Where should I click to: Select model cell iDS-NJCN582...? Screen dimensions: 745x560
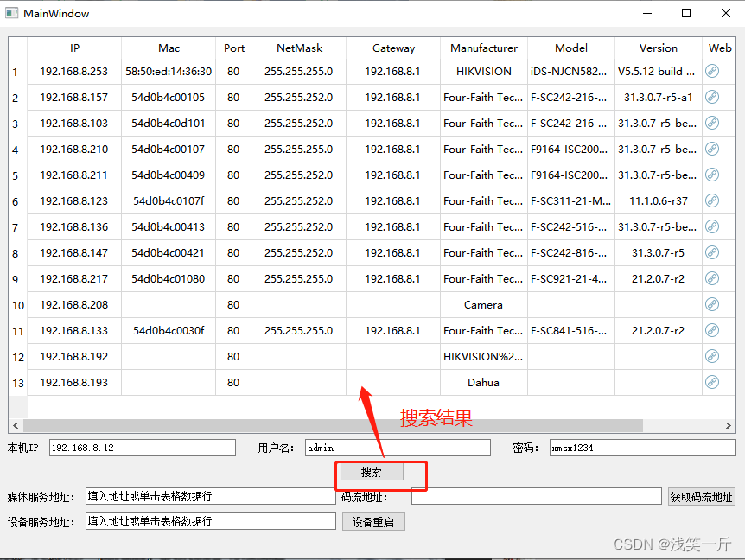(x=571, y=71)
